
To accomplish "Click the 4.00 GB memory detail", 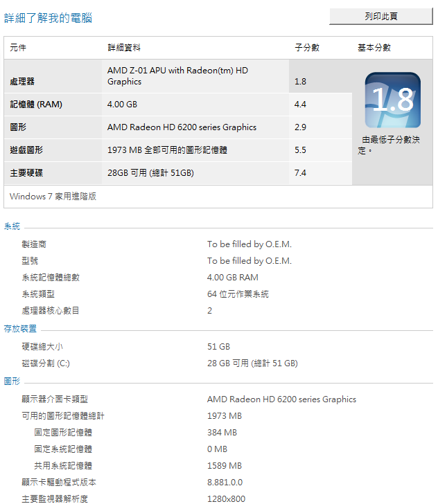I will click(122, 105).
